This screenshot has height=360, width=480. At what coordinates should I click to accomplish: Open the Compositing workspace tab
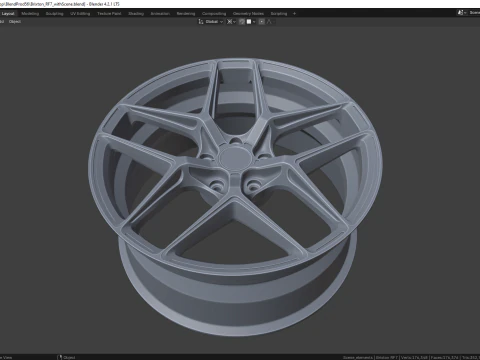point(214,14)
